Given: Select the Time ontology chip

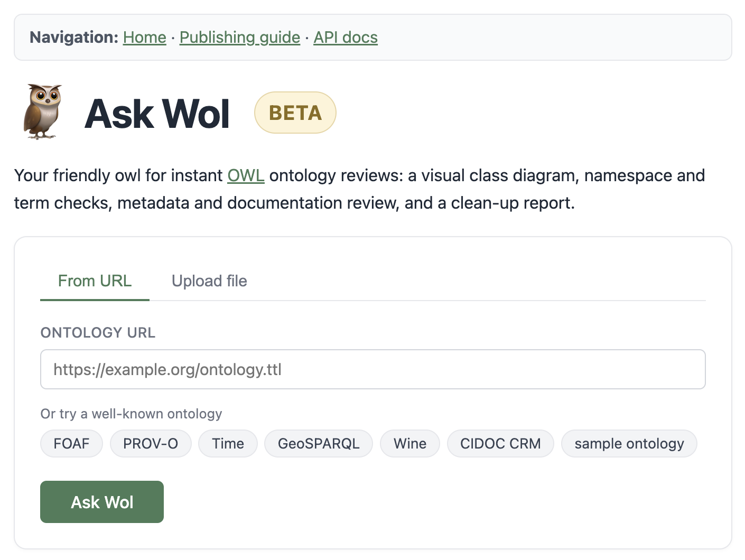Looking at the screenshot, I should 228,443.
